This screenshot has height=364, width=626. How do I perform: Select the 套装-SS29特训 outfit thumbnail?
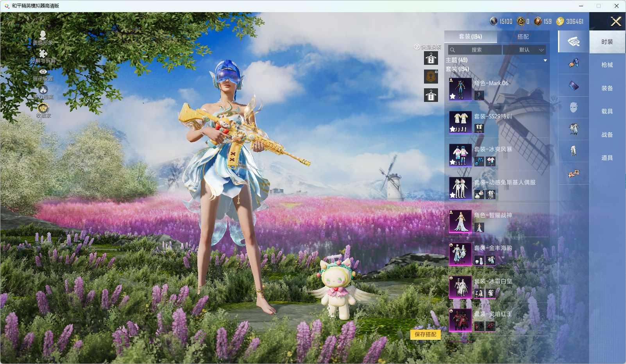pos(460,122)
